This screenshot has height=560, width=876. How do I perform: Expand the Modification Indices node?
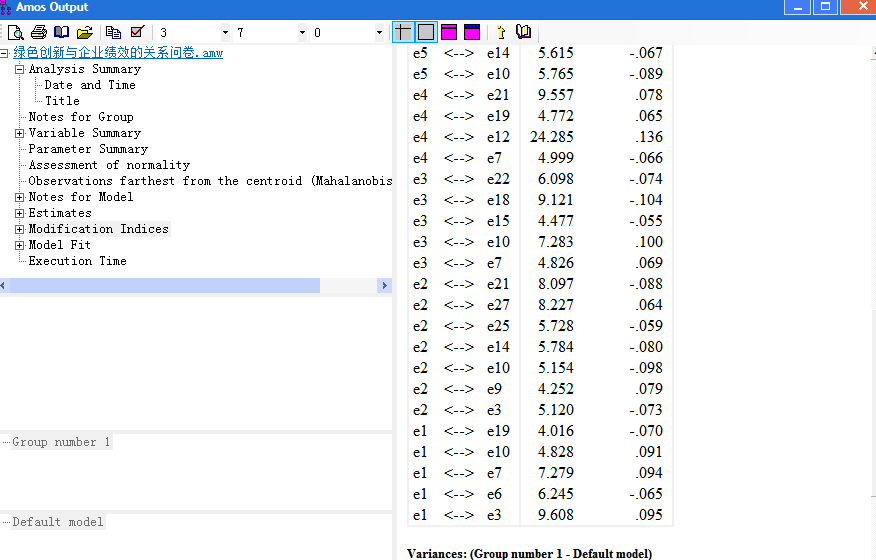click(x=20, y=229)
